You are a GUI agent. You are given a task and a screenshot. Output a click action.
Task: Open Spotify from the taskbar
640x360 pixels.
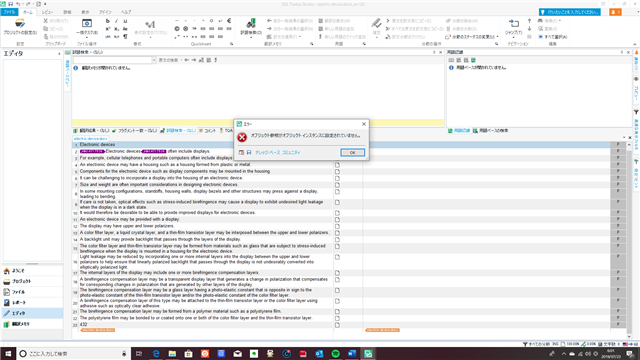pos(336,353)
